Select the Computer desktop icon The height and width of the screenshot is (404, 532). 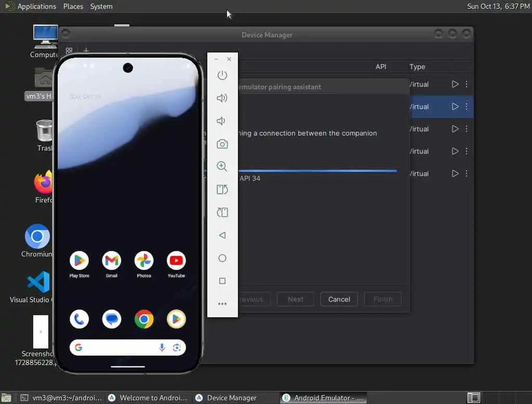point(45,42)
